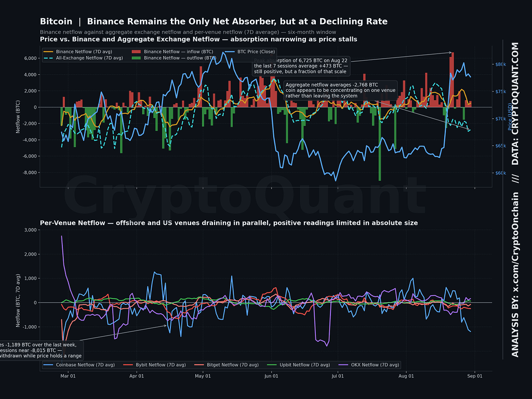The width and height of the screenshot is (532, 399).
Task: Click the -2,000 tick on the upper netflow axis
Action: [x=30, y=124]
